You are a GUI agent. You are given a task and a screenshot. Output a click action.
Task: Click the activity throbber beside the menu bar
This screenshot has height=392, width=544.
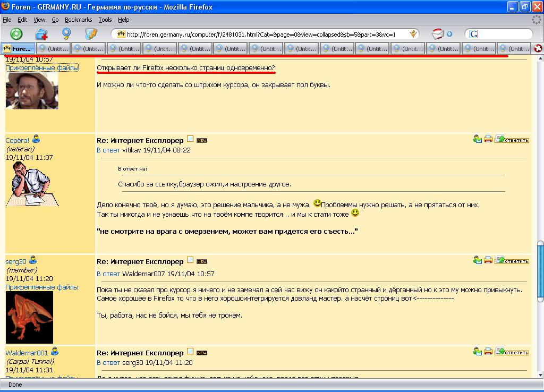(x=537, y=20)
